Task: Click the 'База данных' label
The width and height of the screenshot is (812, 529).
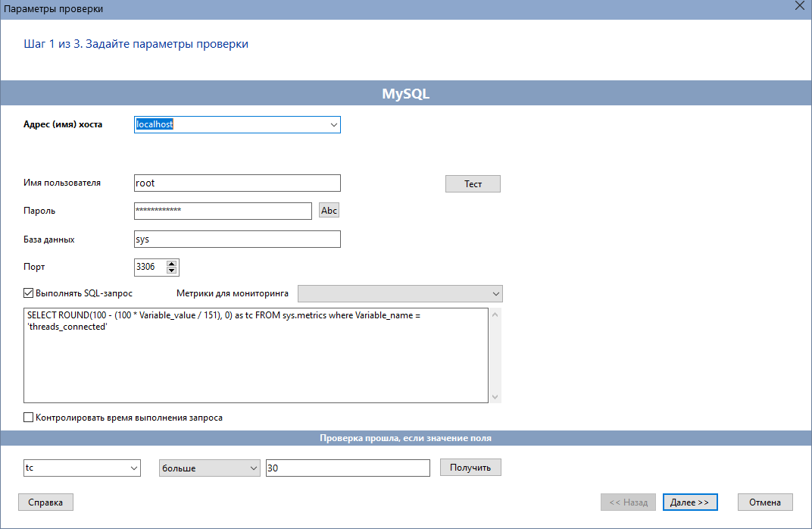Action: (48, 239)
